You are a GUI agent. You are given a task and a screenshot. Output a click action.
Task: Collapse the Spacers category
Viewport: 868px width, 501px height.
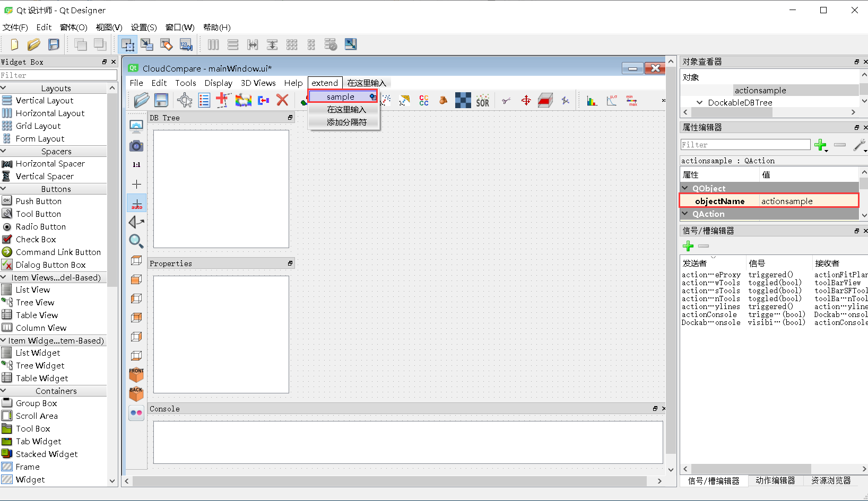coord(4,151)
